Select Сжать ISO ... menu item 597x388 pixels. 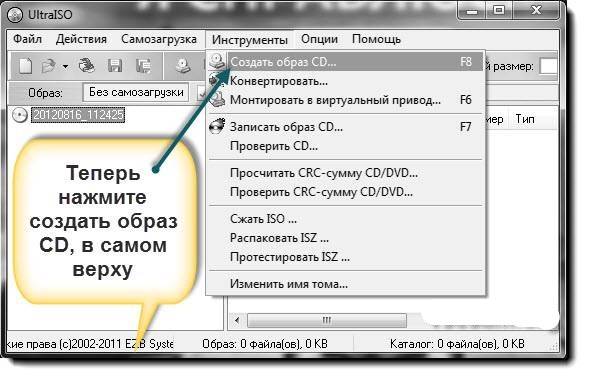[x=346, y=219]
